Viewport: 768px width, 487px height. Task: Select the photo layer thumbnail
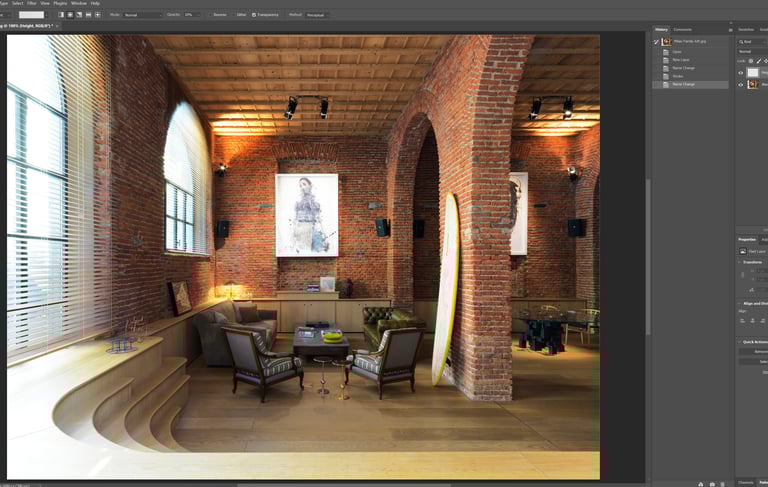click(x=753, y=85)
